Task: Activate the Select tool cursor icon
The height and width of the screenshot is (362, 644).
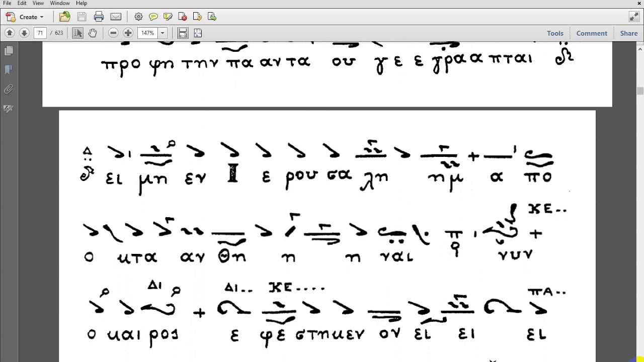Action: 77,33
